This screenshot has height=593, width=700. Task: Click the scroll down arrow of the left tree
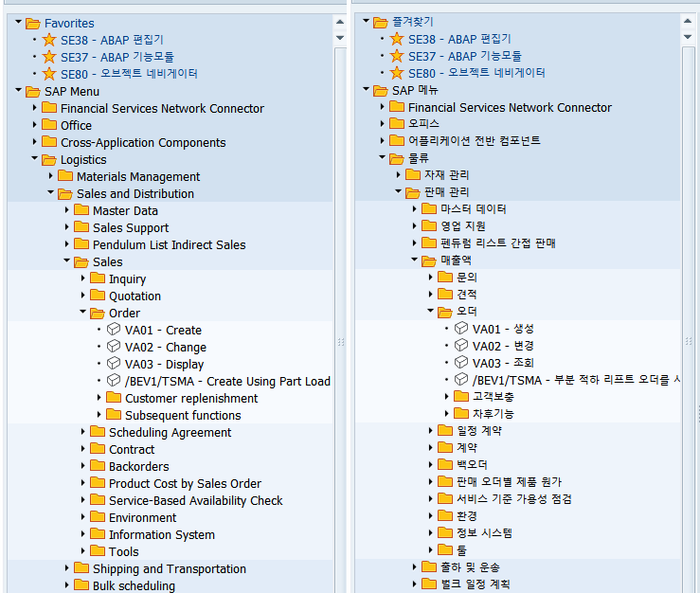(x=340, y=38)
